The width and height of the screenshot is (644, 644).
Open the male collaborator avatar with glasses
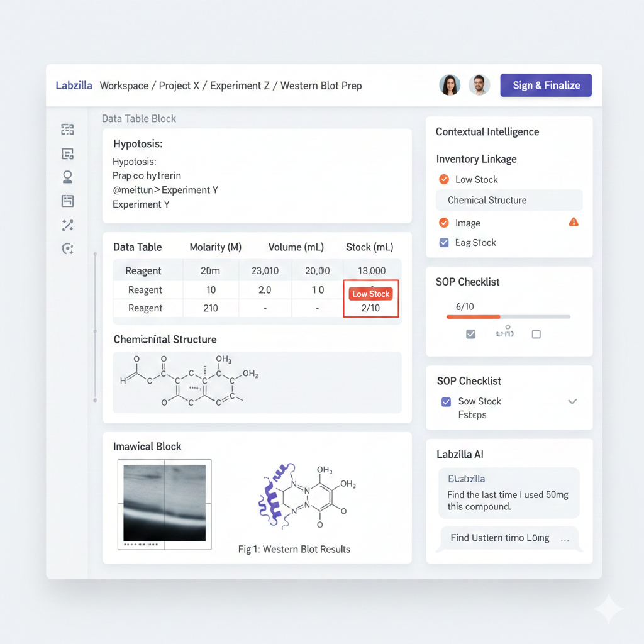pos(479,86)
